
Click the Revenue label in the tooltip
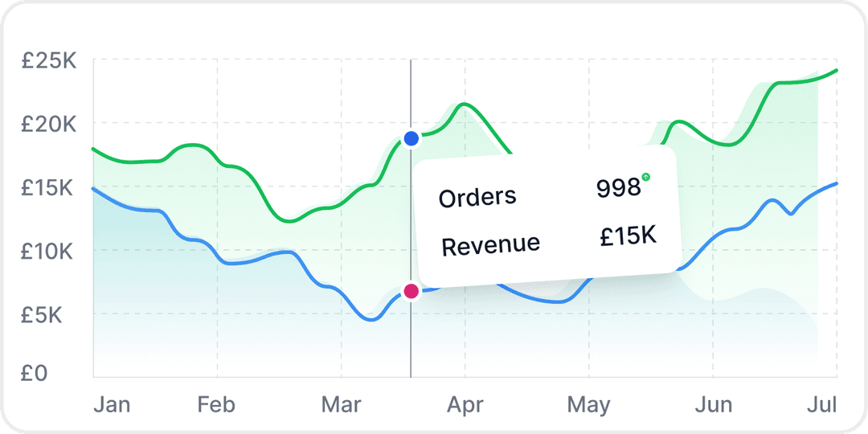(490, 244)
